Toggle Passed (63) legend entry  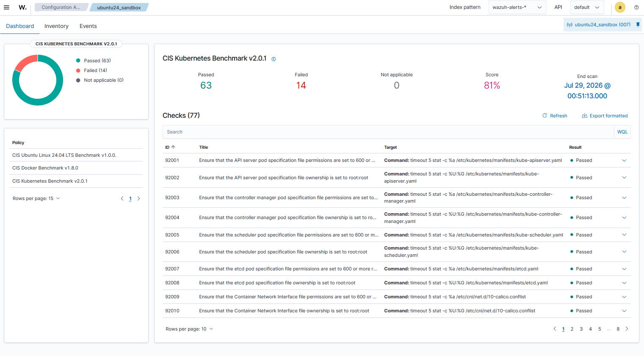93,61
